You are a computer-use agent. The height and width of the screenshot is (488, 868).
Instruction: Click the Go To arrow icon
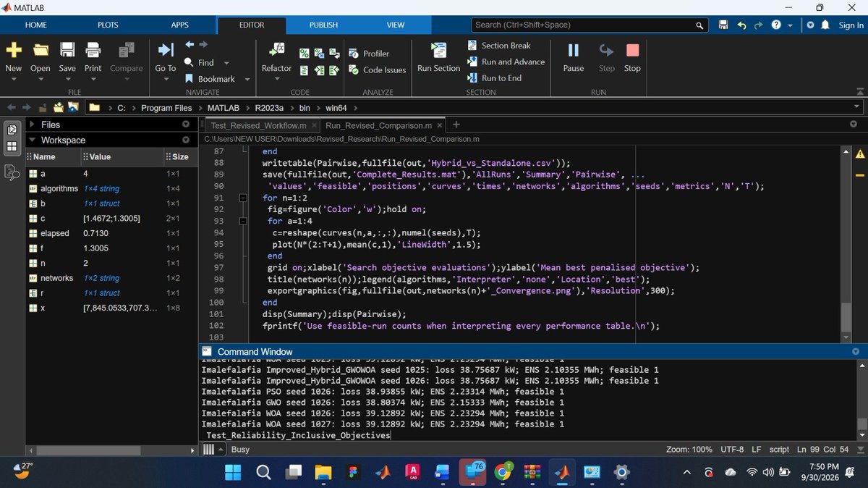pos(166,50)
